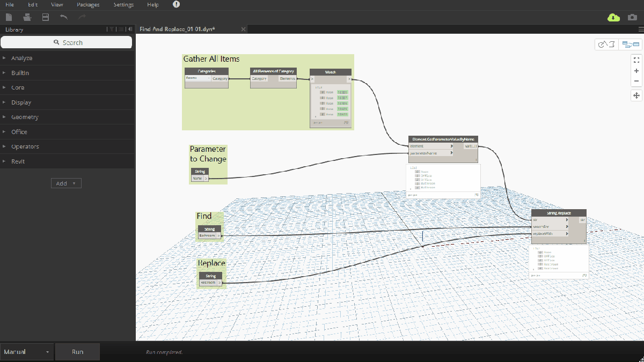Open the Packages menu

[x=87, y=4]
